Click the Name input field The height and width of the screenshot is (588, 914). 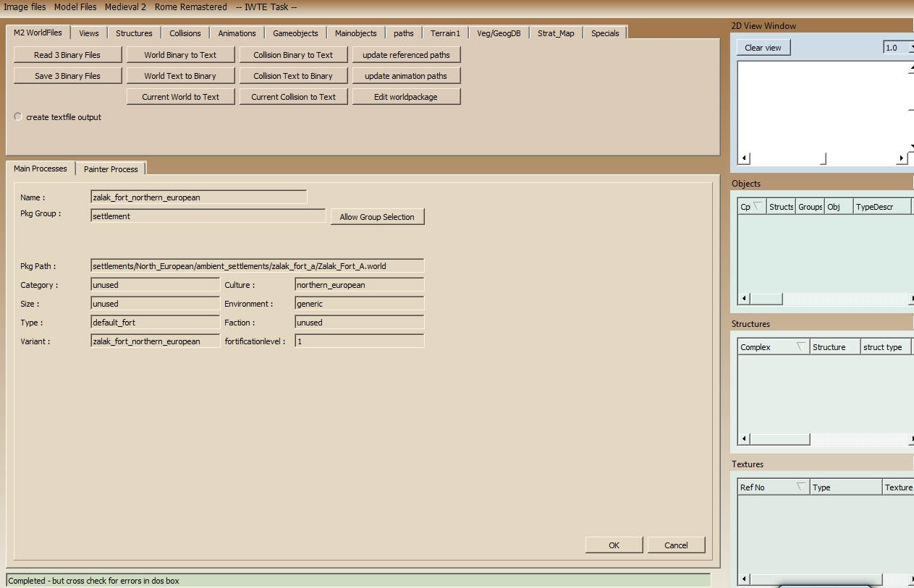(x=199, y=197)
